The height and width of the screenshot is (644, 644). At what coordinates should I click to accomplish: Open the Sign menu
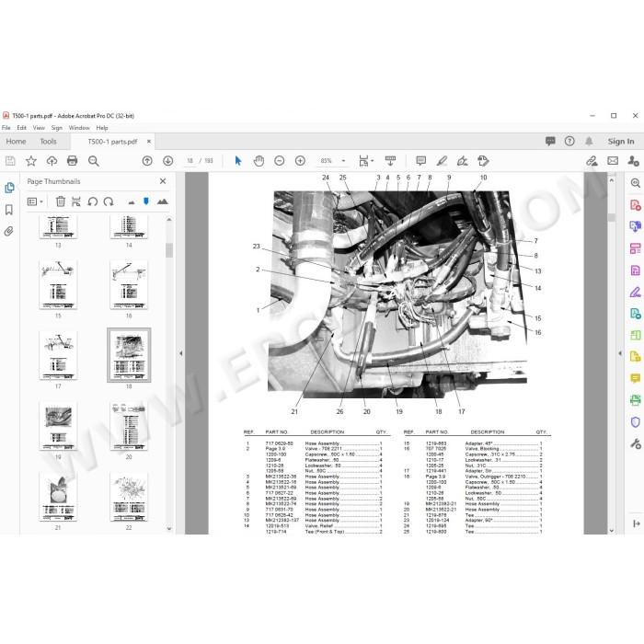click(57, 128)
